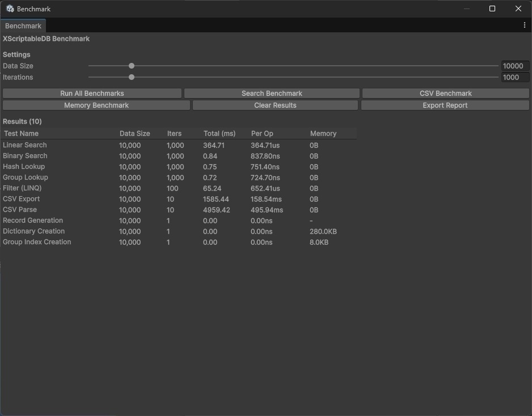Click the Unity icon in title bar

(x=10, y=9)
